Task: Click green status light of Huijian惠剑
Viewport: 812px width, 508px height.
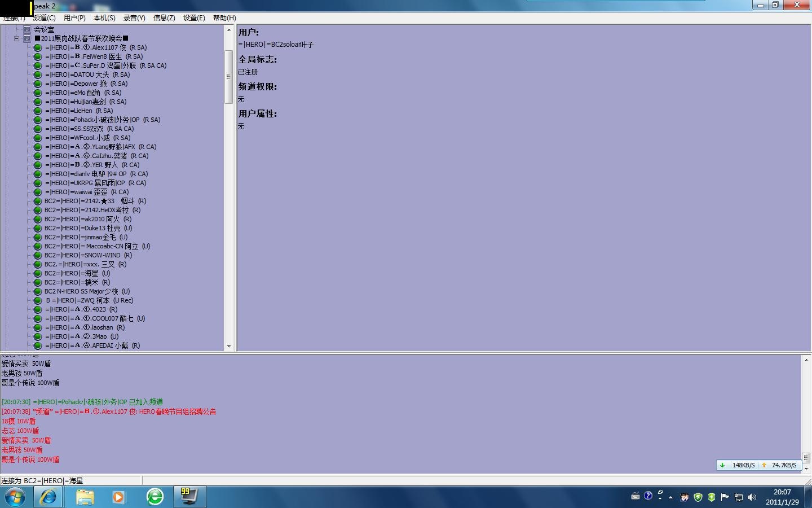Action: point(38,102)
